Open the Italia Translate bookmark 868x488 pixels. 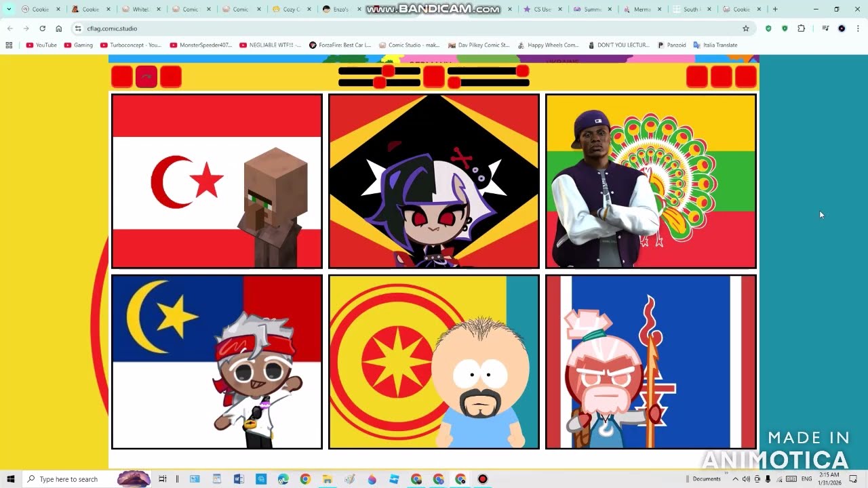[715, 45]
